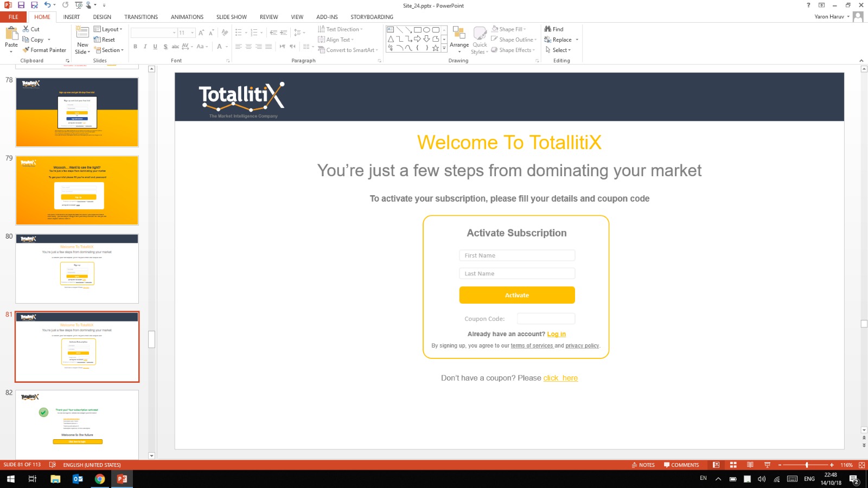Screen dimensions: 868x488
Task: Select slide 80 thumbnail
Action: tap(77, 268)
